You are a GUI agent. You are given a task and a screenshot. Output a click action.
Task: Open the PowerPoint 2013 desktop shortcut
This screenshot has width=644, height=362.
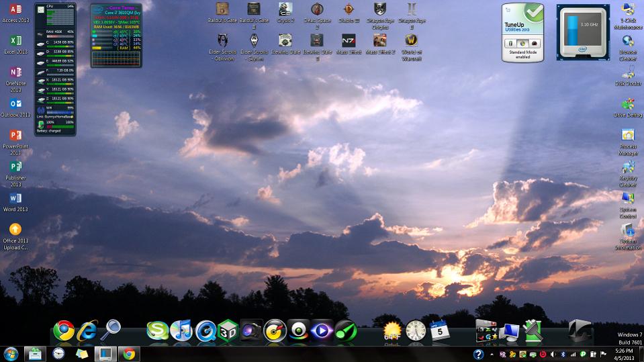tap(15, 142)
